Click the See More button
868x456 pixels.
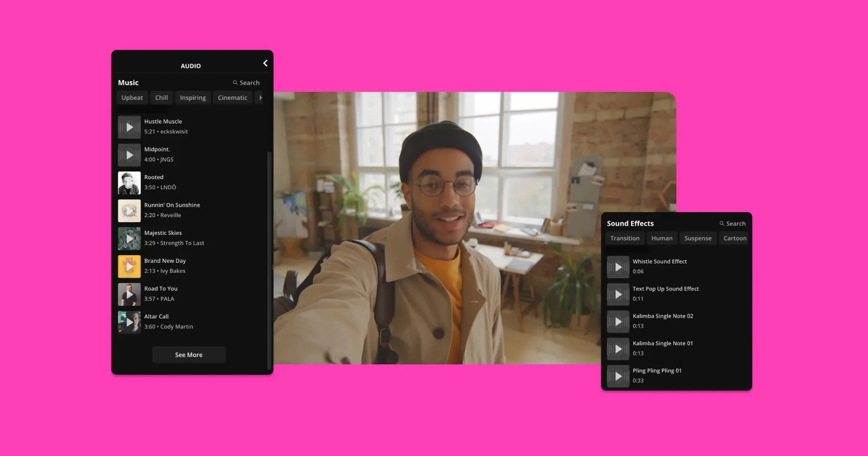(x=189, y=355)
